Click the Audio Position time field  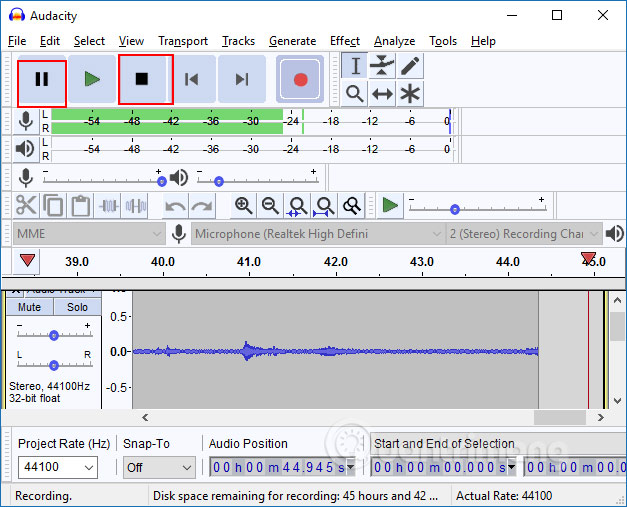[x=282, y=467]
